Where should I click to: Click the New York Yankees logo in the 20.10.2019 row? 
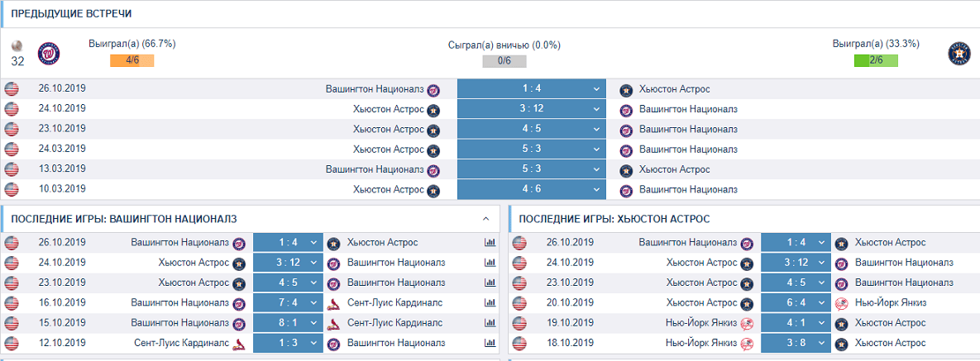(x=842, y=304)
